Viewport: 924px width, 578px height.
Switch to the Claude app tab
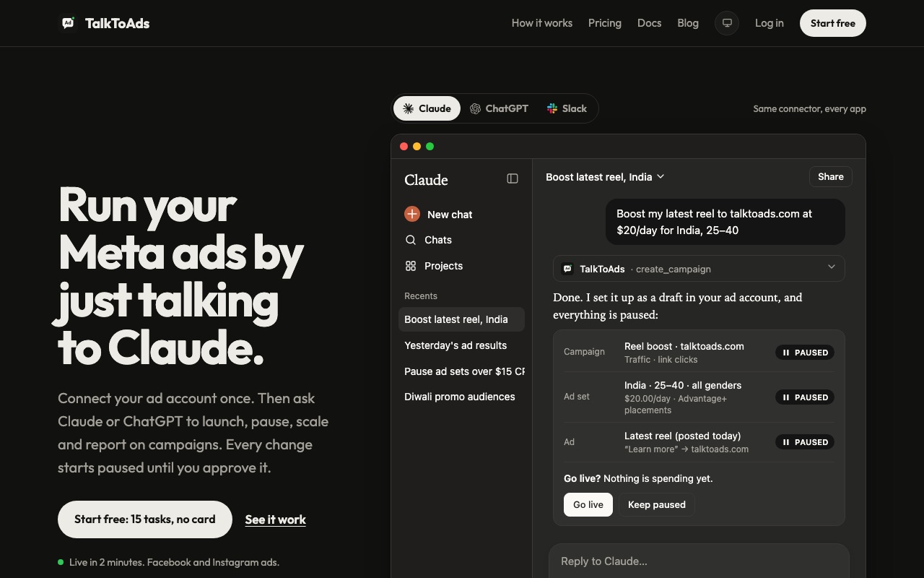(x=427, y=108)
